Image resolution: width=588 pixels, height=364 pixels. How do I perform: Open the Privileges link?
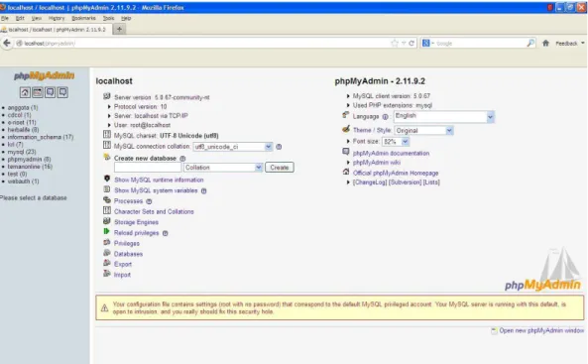click(x=127, y=244)
